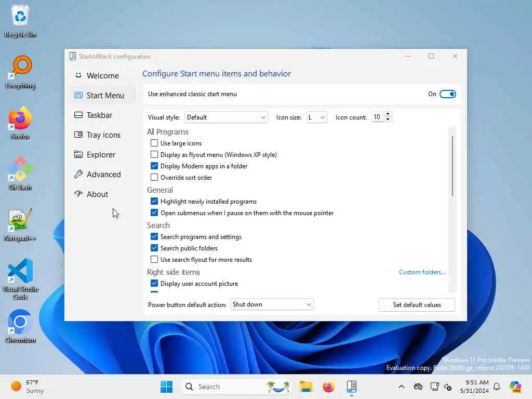Select the Visual Studio Code desktop shortcut

20,279
